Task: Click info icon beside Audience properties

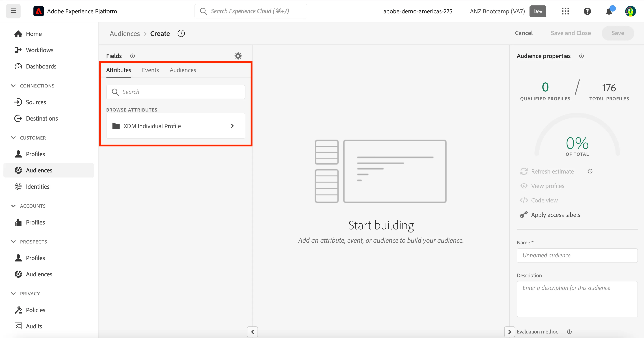Action: pos(582,56)
